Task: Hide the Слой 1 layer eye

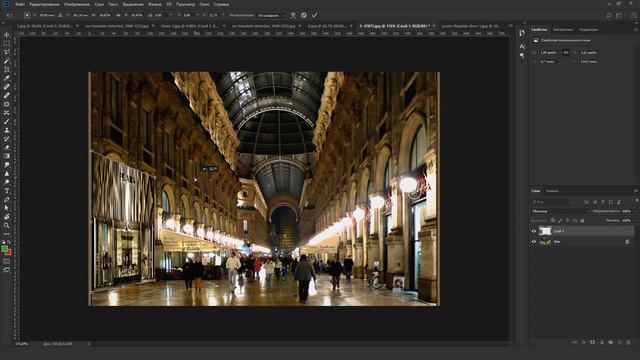Action: coord(533,231)
